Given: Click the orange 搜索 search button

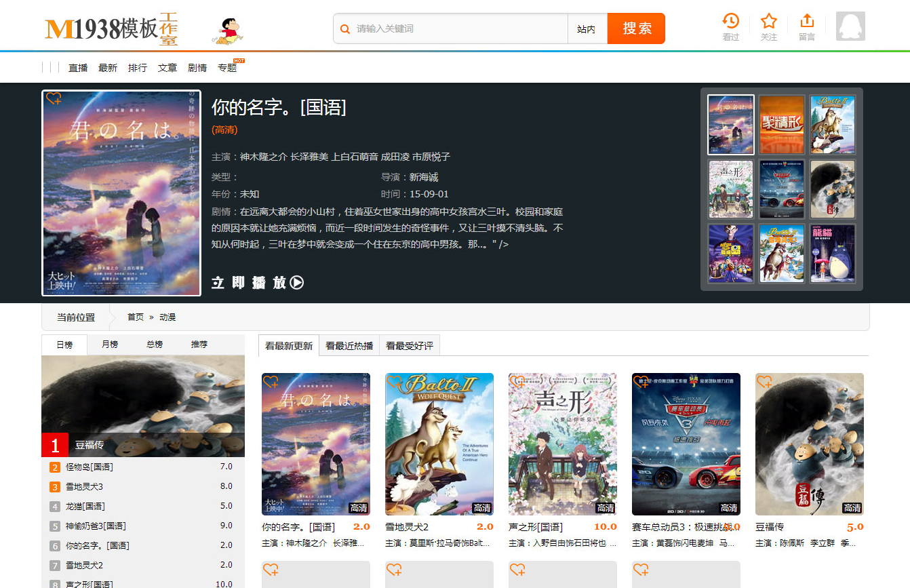Looking at the screenshot, I should (x=636, y=28).
